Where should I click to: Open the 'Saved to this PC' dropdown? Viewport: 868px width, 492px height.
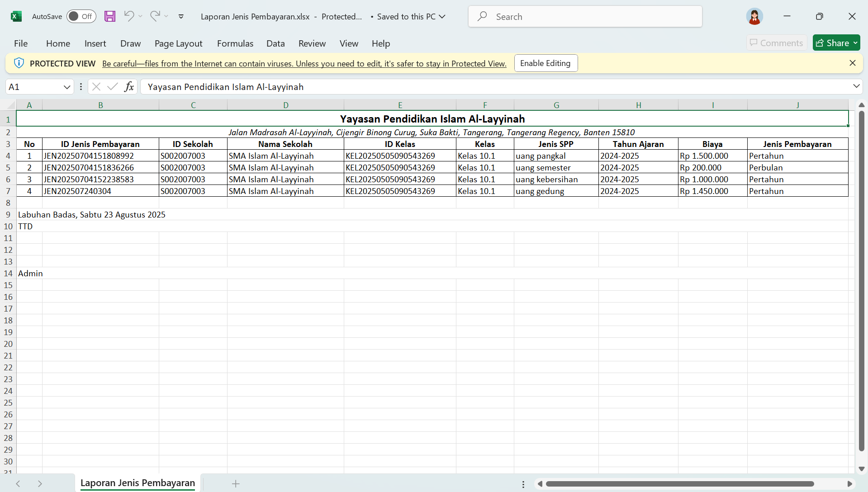click(x=441, y=16)
